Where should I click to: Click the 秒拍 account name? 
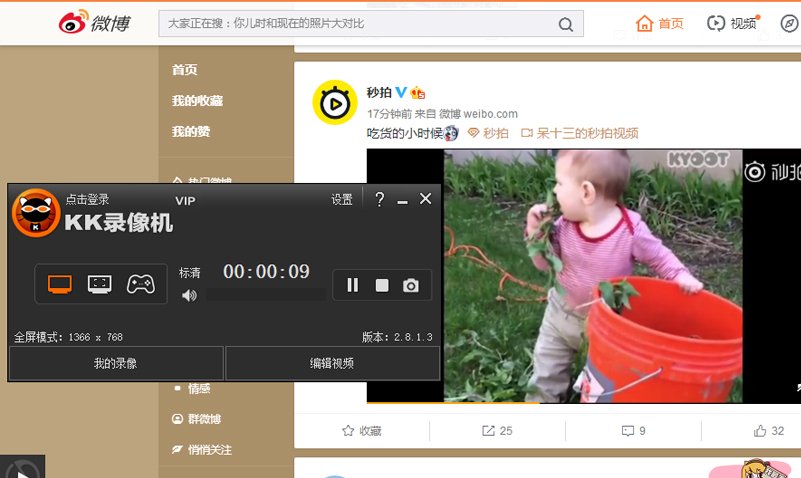tap(379, 92)
